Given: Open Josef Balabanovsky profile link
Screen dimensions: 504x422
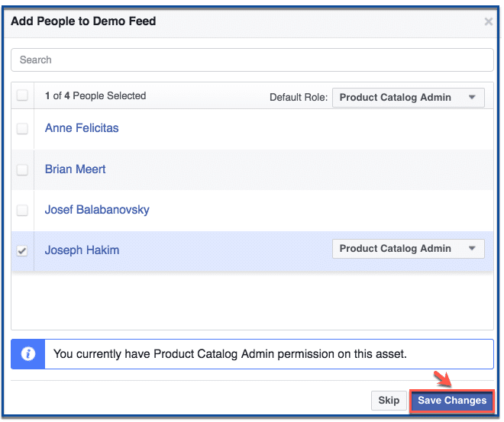Looking at the screenshot, I should click(x=97, y=210).
